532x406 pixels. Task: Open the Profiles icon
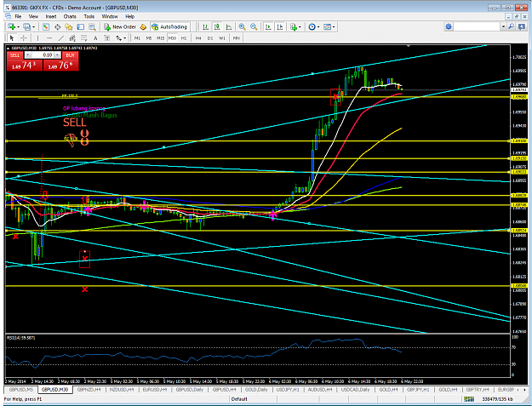click(26, 26)
